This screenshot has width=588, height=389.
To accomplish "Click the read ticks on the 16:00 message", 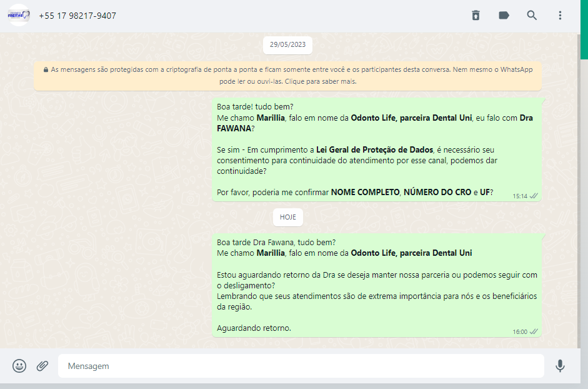I will [x=534, y=331].
